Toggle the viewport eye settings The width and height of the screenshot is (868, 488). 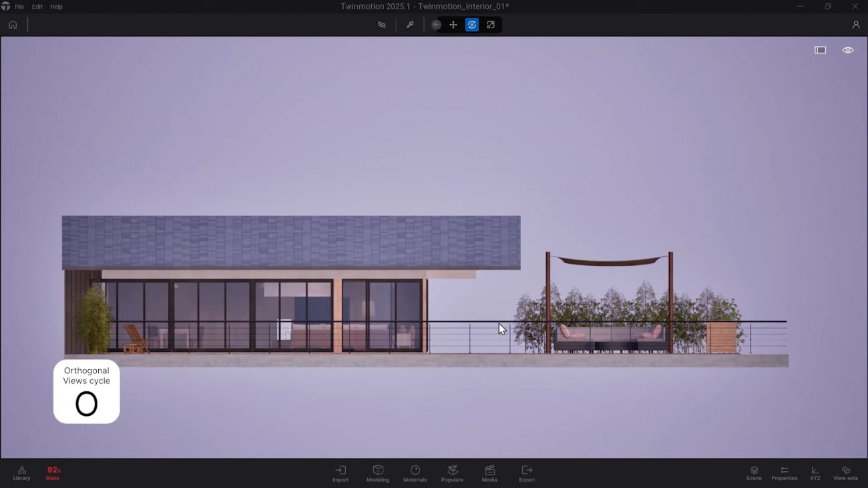click(x=847, y=50)
